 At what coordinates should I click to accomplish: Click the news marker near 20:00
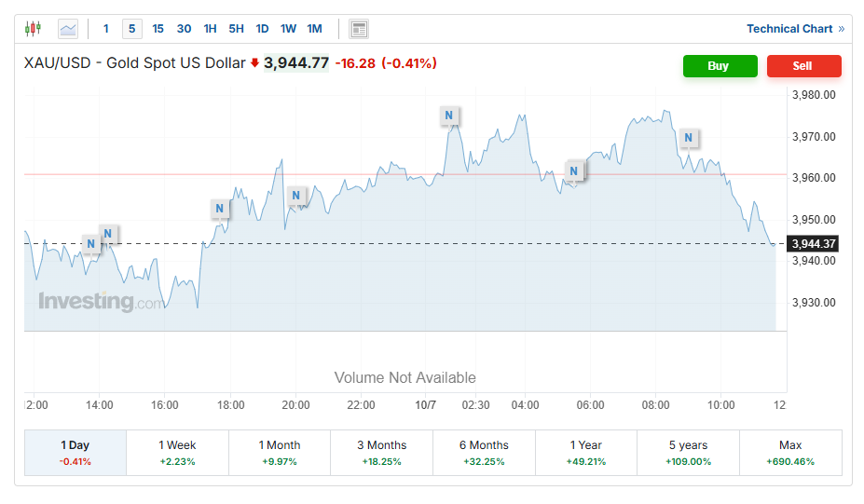pos(296,196)
